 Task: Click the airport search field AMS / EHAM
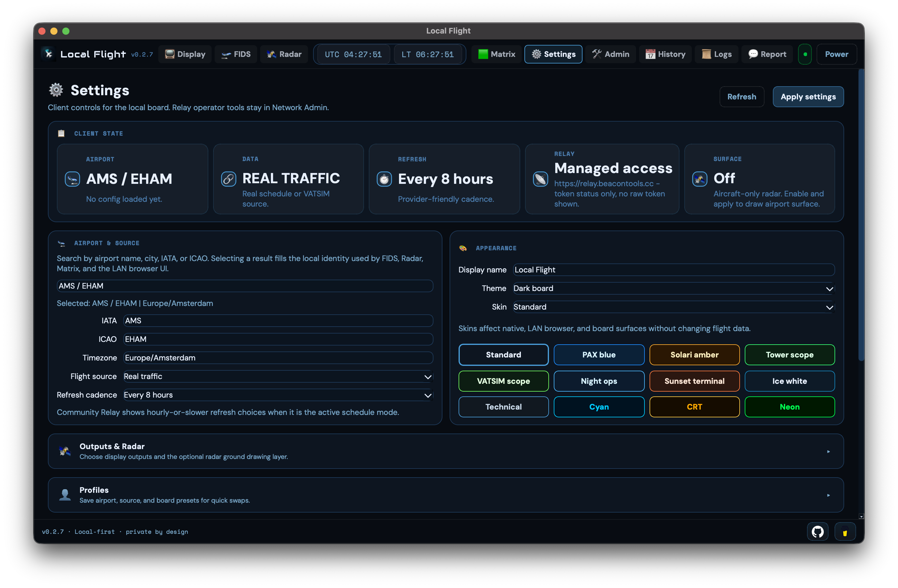pyautogui.click(x=245, y=286)
